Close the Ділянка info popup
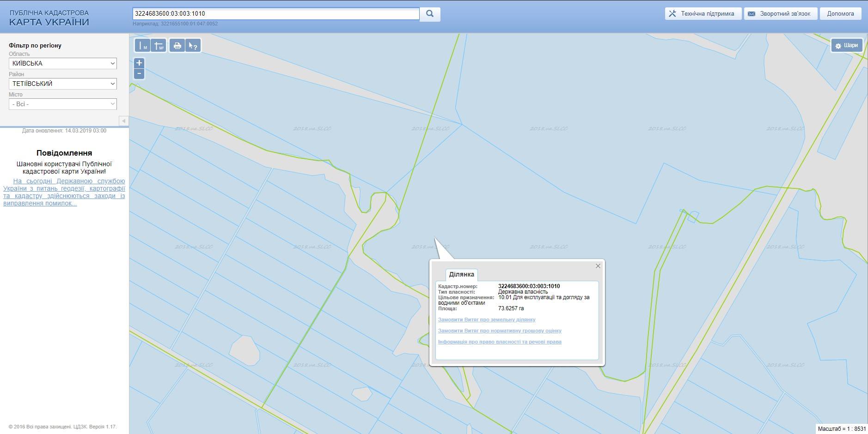 point(598,266)
